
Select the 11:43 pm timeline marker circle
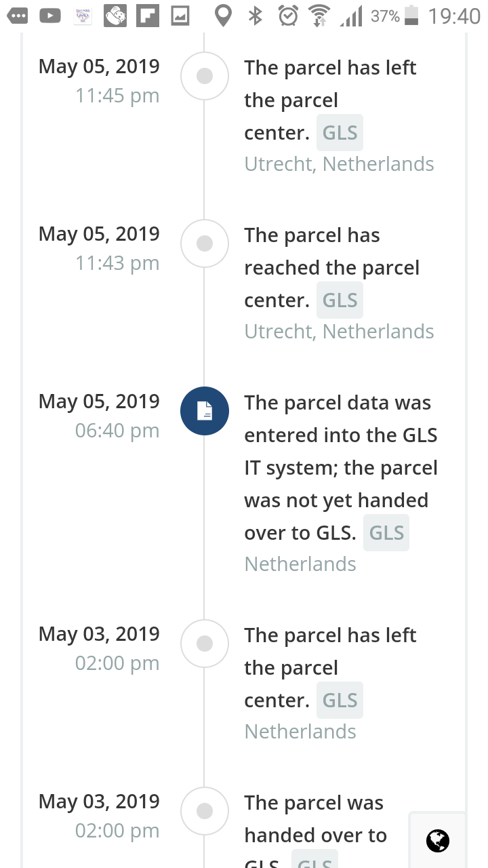(205, 243)
